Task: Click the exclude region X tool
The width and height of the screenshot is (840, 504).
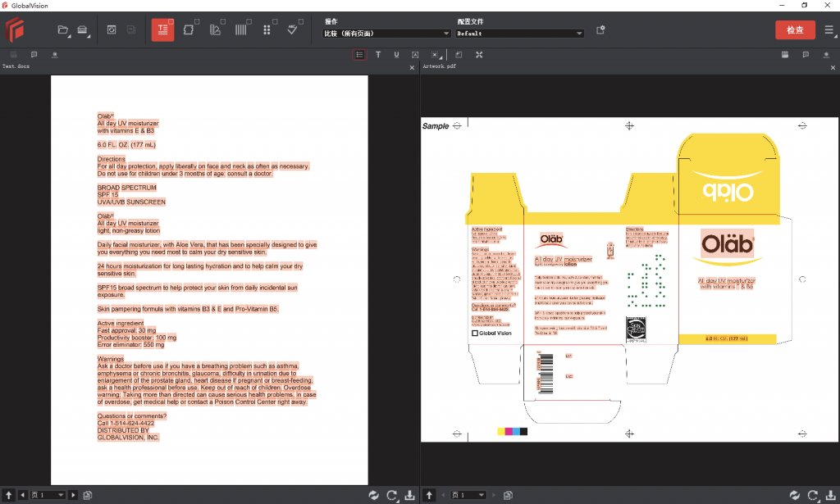Action: [435, 55]
